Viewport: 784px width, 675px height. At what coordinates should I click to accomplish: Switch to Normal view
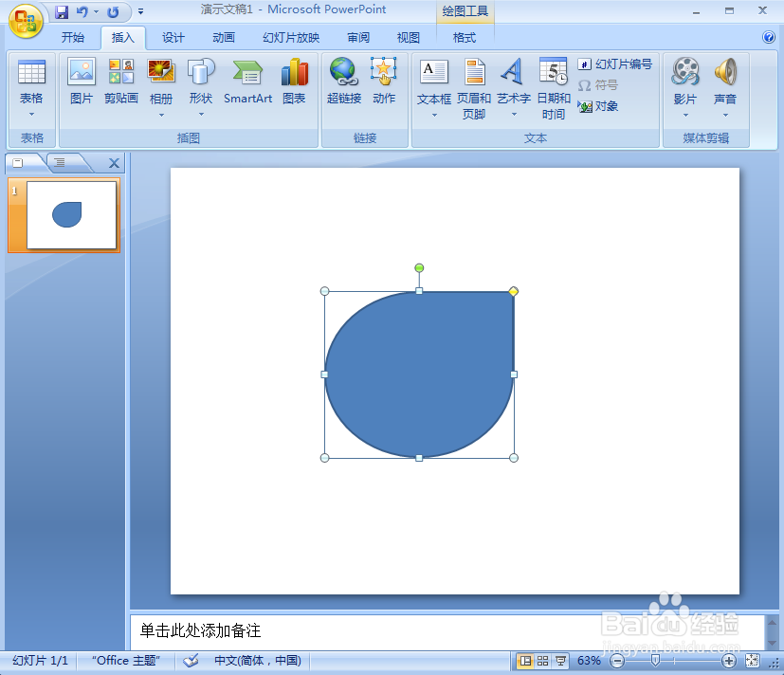525,661
